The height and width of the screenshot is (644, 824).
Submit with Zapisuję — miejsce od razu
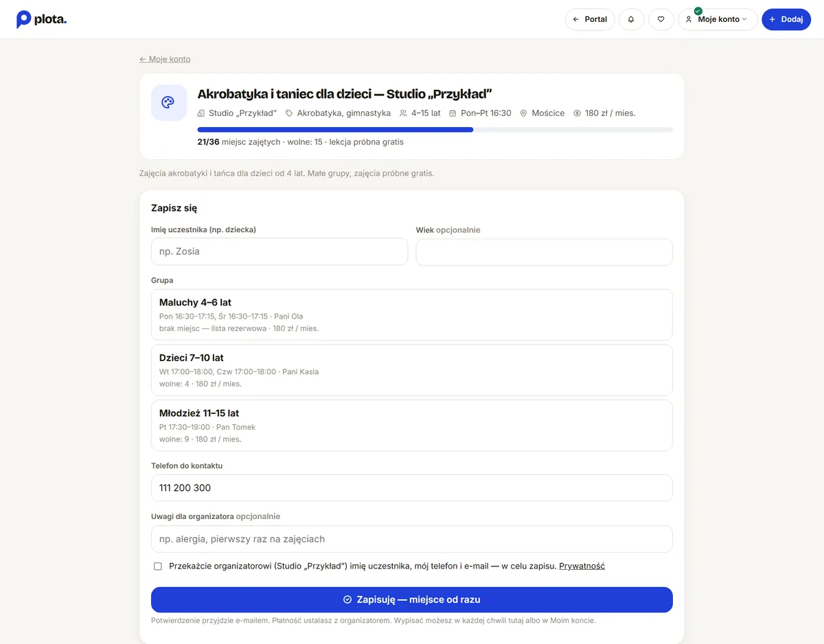tap(412, 599)
